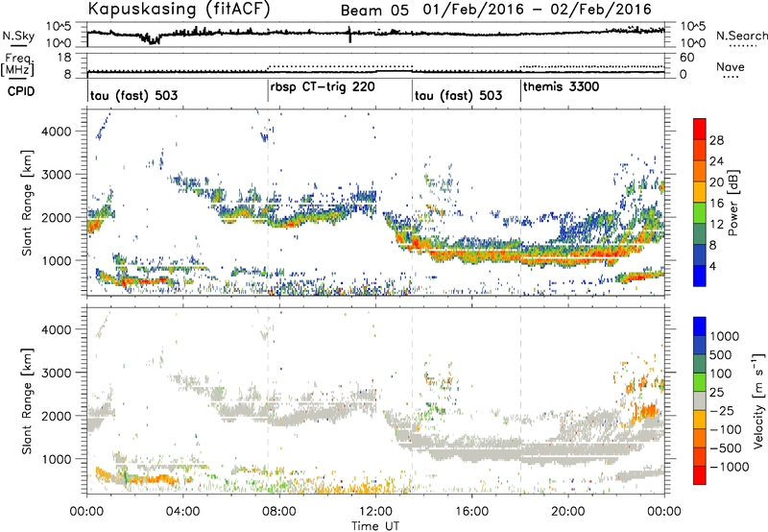Select the "themis 3300" CPID label
This screenshot has width=768, height=532.
(562, 87)
